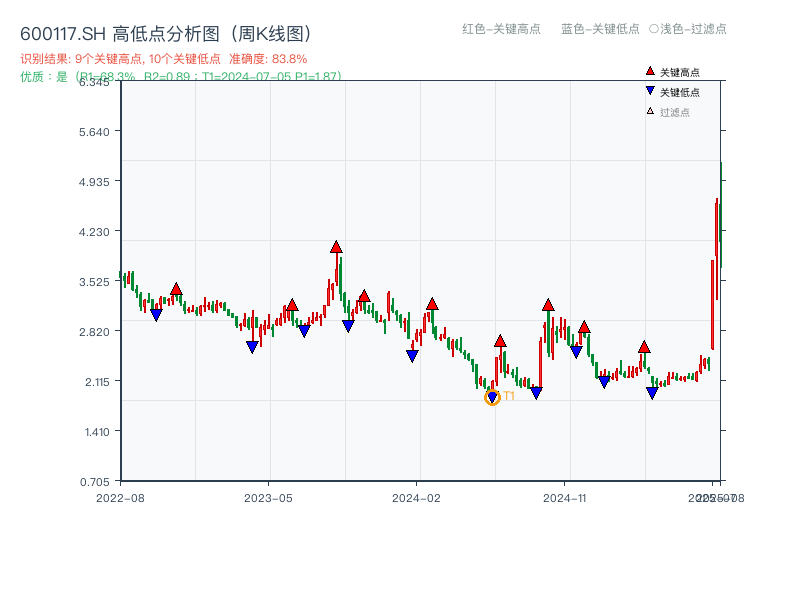Click the 3.525 price axis label

point(94,282)
